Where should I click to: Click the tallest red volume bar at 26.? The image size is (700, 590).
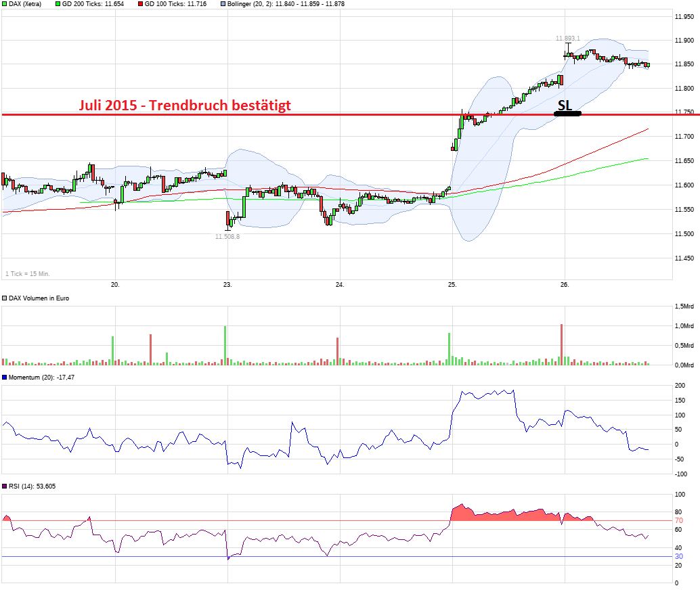562,344
